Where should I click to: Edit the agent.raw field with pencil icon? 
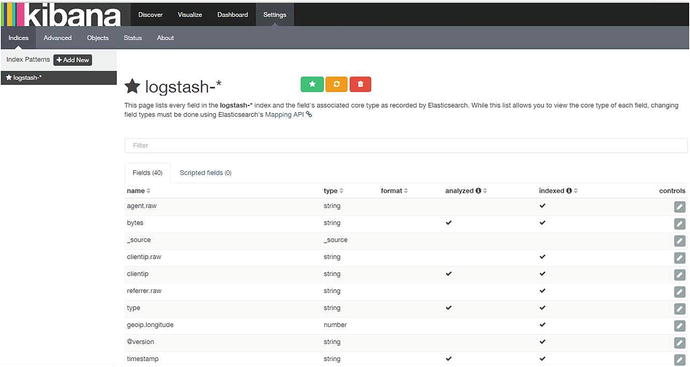point(679,206)
